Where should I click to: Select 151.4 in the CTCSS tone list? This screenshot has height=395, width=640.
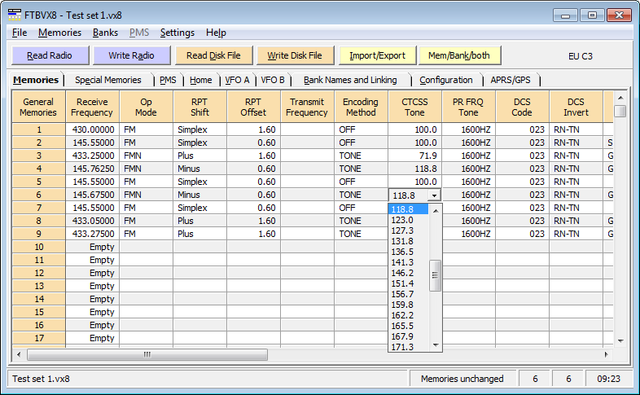(408, 284)
